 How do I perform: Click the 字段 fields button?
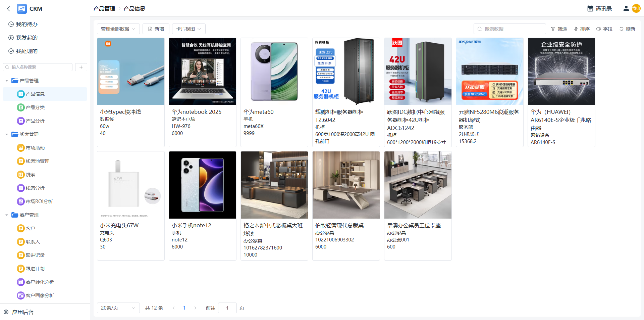click(x=604, y=29)
